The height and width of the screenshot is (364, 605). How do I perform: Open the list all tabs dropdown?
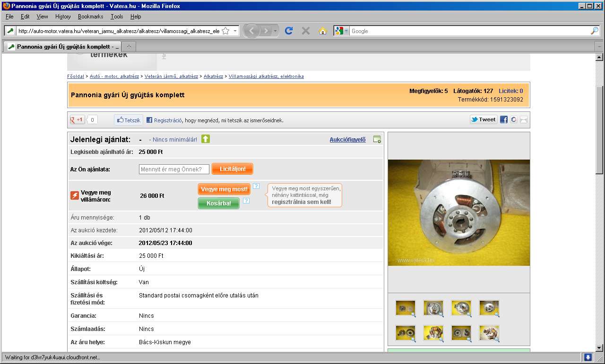click(x=599, y=46)
